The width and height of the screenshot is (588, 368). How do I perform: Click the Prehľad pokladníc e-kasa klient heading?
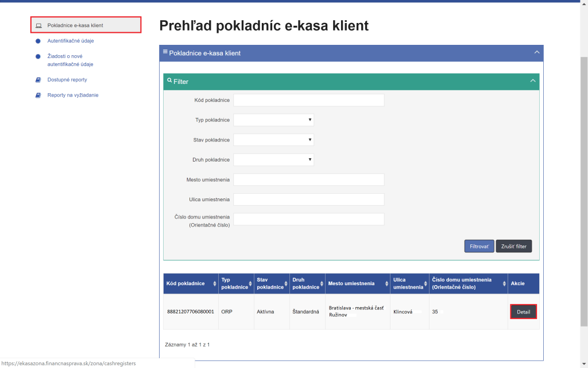click(x=264, y=25)
